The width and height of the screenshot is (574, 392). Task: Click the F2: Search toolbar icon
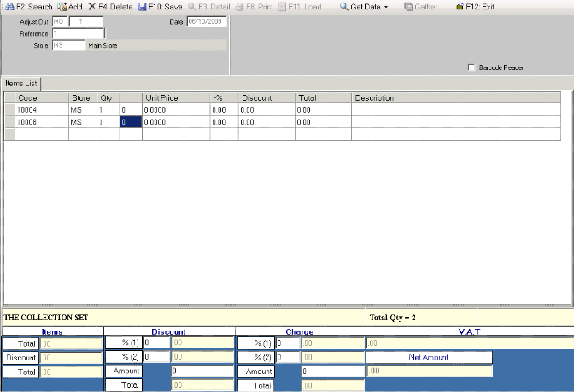click(9, 6)
